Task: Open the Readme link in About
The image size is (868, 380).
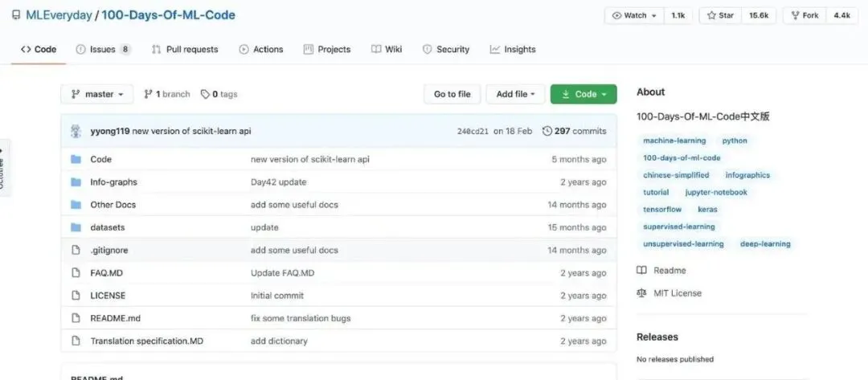Action: 662,271
